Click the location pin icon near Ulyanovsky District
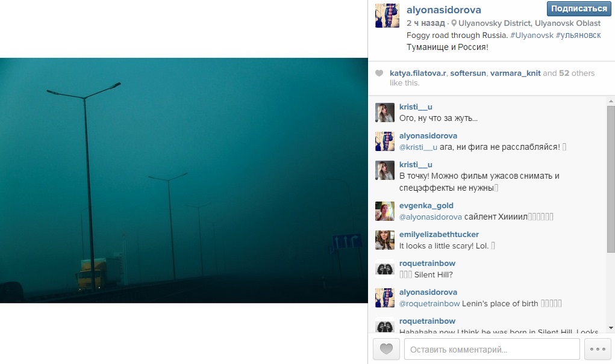615x364 pixels. click(454, 23)
